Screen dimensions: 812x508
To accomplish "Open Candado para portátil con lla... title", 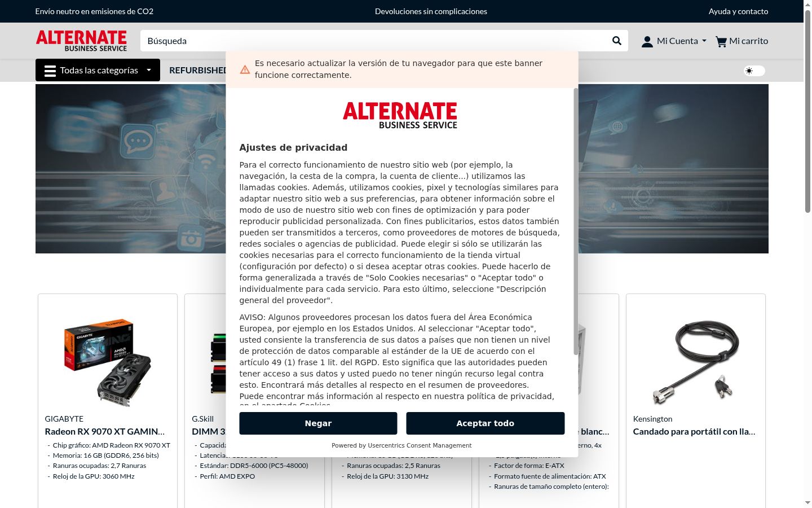I will [694, 431].
